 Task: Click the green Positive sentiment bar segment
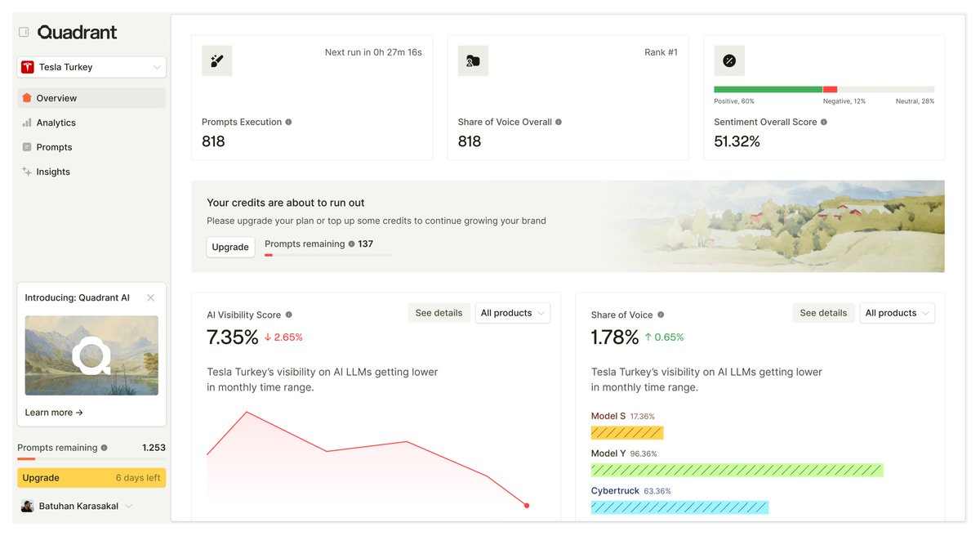click(768, 89)
